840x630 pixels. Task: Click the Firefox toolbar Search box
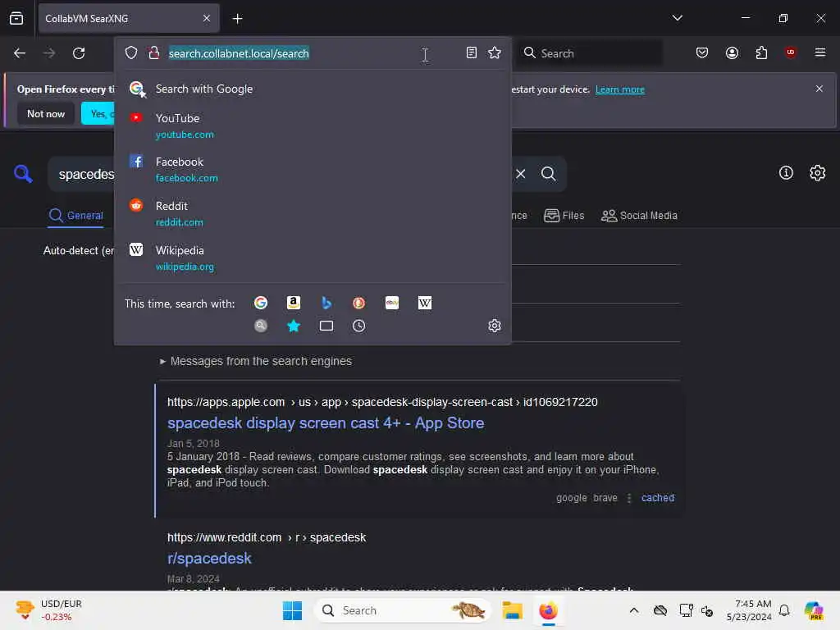point(589,53)
